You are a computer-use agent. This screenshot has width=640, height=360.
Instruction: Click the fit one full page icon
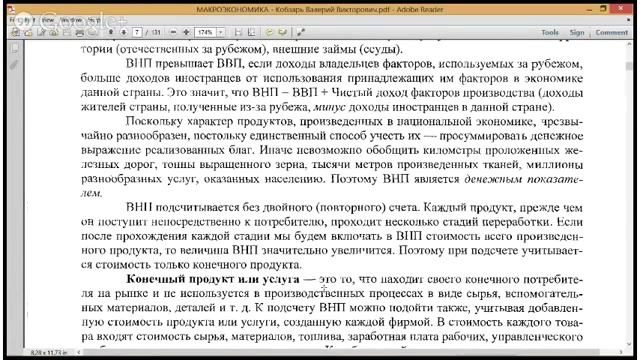[x=251, y=32]
